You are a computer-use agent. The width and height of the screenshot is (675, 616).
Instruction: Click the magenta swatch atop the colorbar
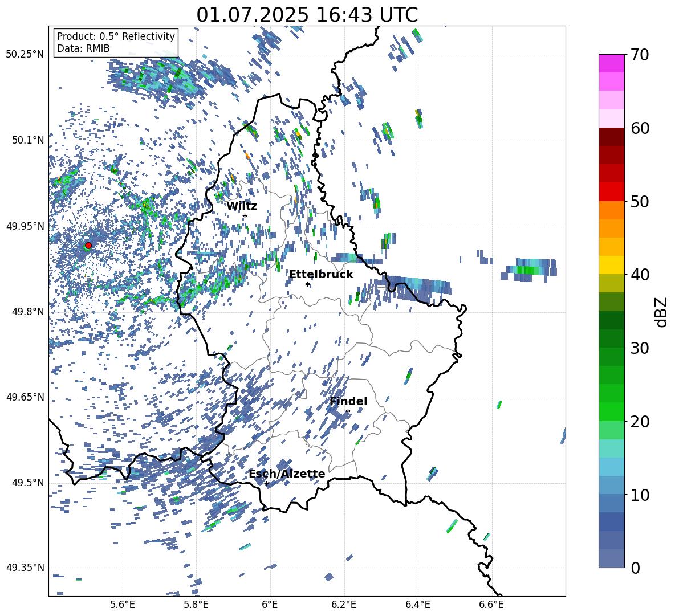point(612,63)
